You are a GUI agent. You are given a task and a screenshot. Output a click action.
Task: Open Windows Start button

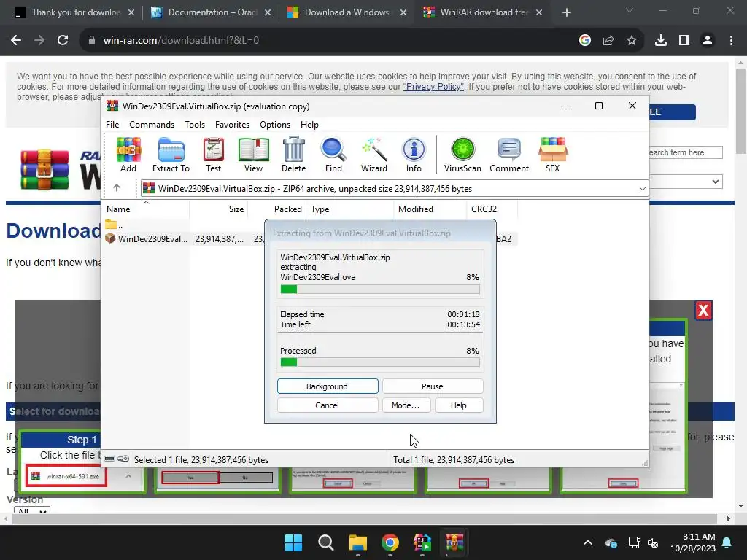[x=293, y=542]
